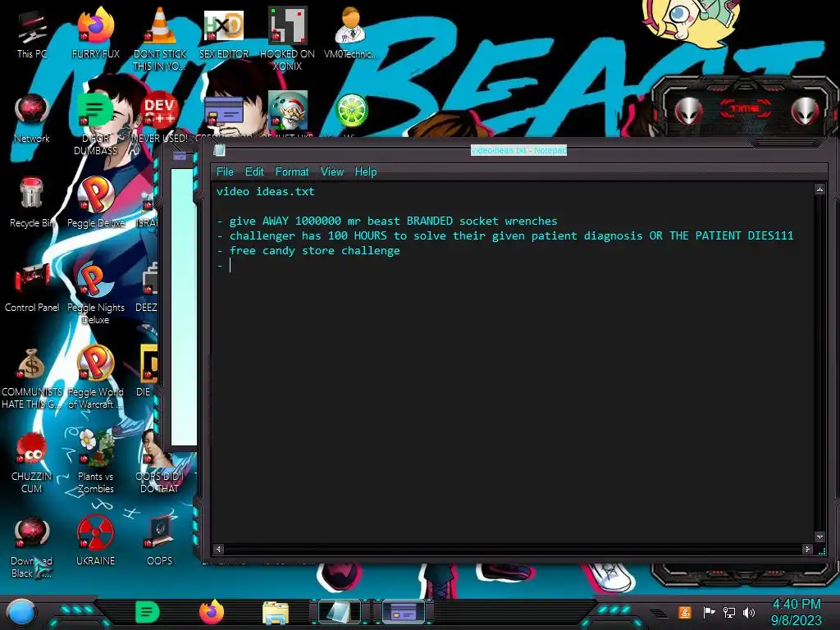Click the background window's purple title icon
Screen dimensions: 840x630
click(x=180, y=156)
